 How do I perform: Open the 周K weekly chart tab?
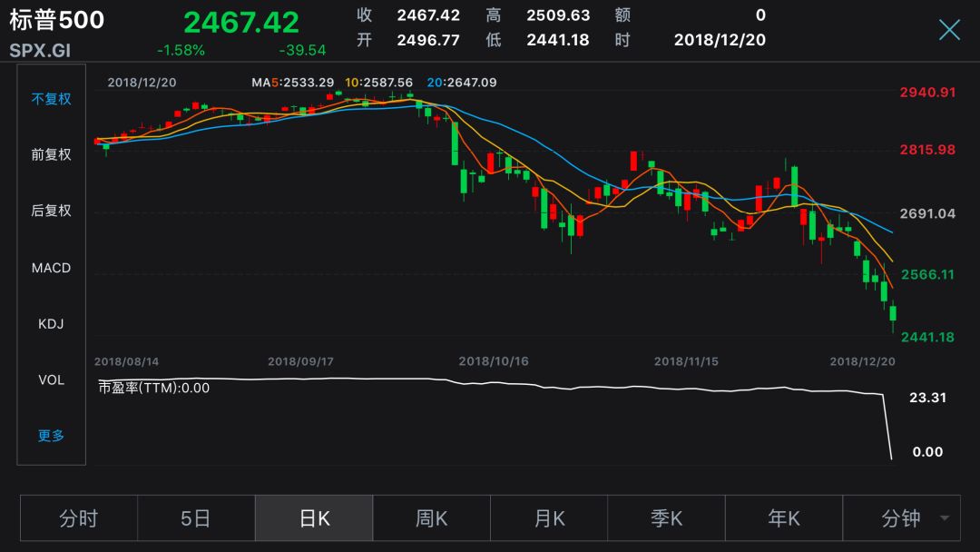click(x=431, y=517)
